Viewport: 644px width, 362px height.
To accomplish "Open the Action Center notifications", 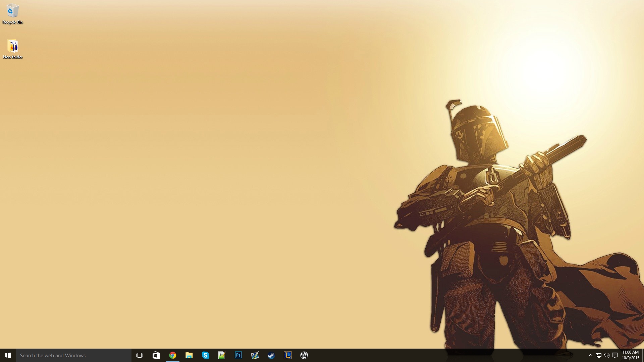I will click(x=615, y=355).
